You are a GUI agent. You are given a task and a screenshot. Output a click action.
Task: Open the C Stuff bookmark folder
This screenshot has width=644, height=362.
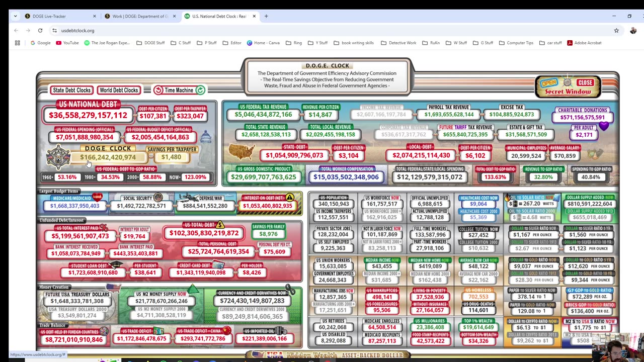pyautogui.click(x=181, y=43)
